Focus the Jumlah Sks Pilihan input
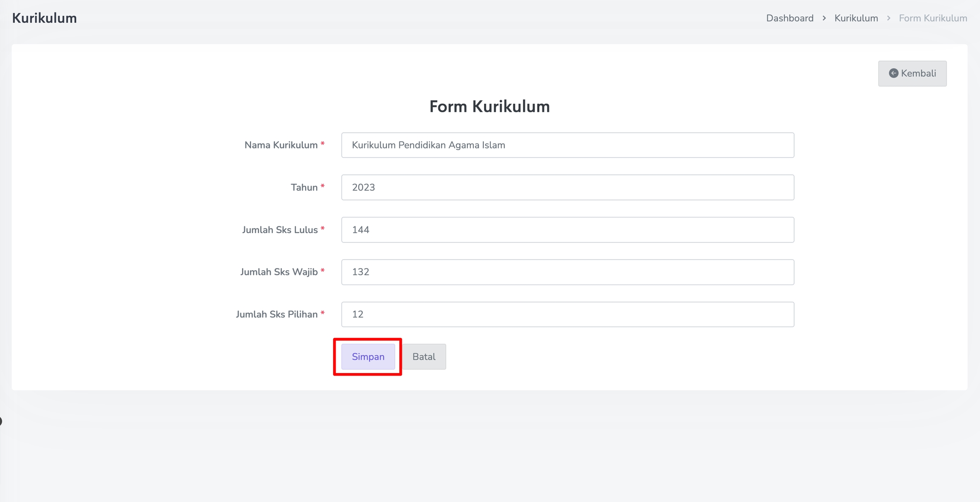The height and width of the screenshot is (502, 980). (567, 314)
